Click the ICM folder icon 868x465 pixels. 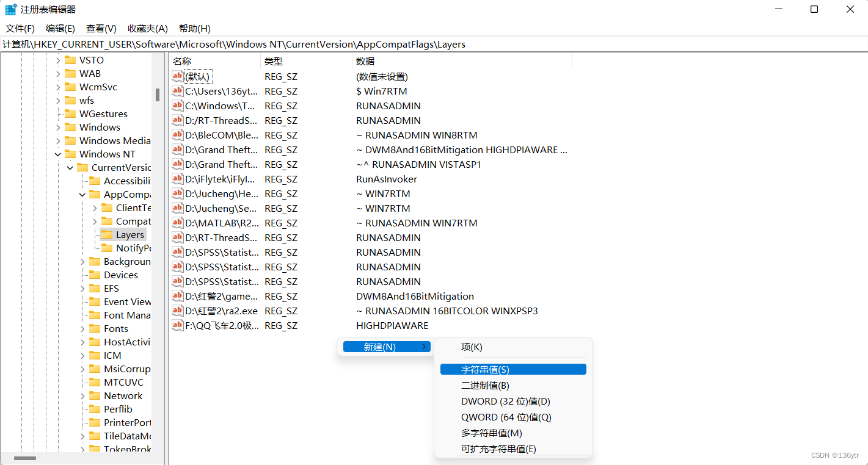(94, 355)
